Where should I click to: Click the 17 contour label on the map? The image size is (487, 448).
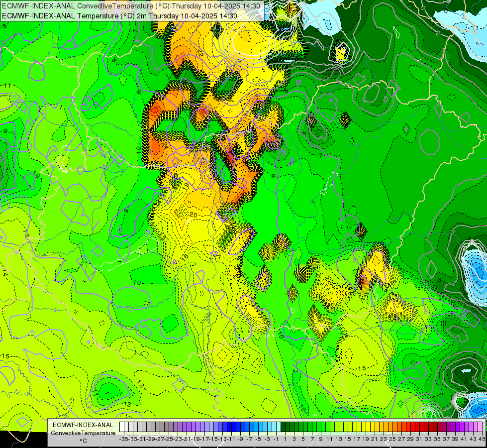tap(217, 257)
